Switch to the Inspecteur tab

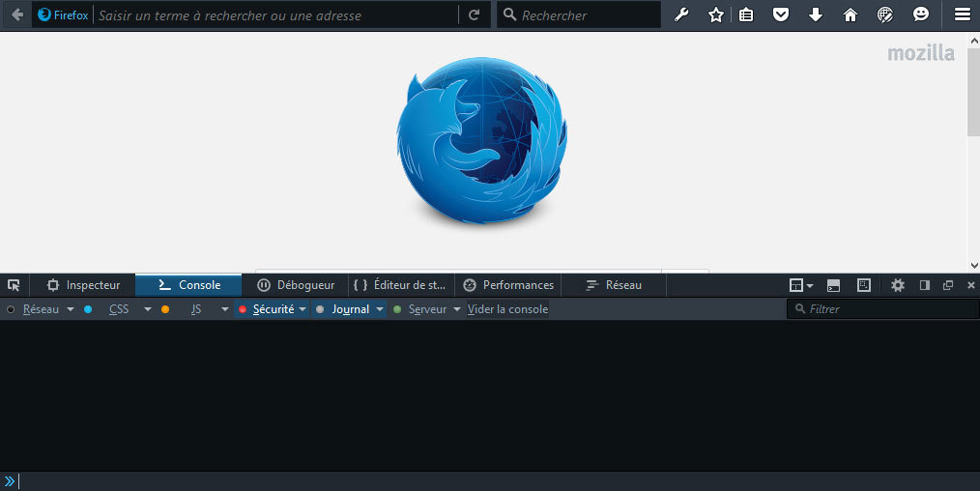[84, 285]
